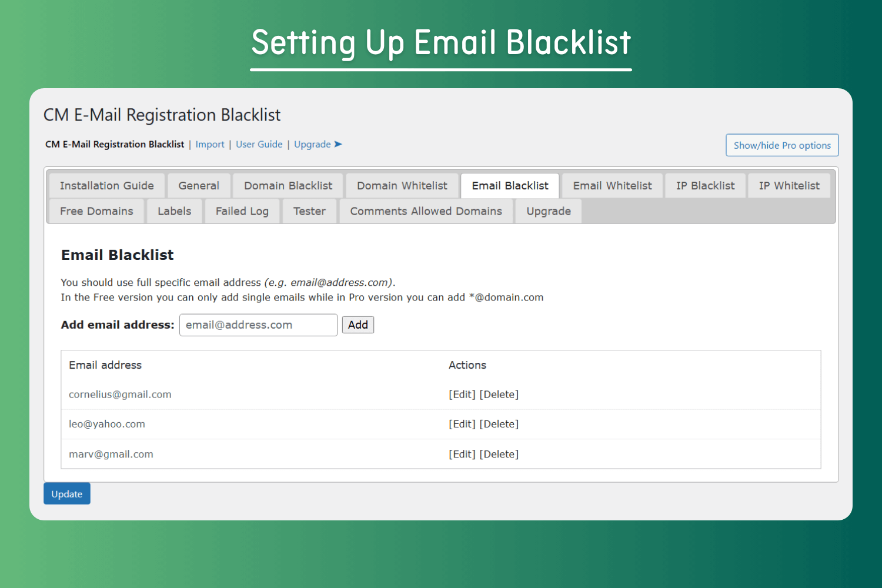882x588 pixels.
Task: Open the Comments Allowed Domains tab
Action: [x=426, y=211]
